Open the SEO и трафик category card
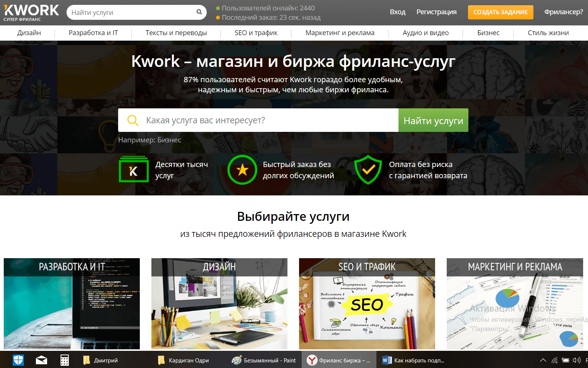The width and height of the screenshot is (588, 368). coord(367,304)
